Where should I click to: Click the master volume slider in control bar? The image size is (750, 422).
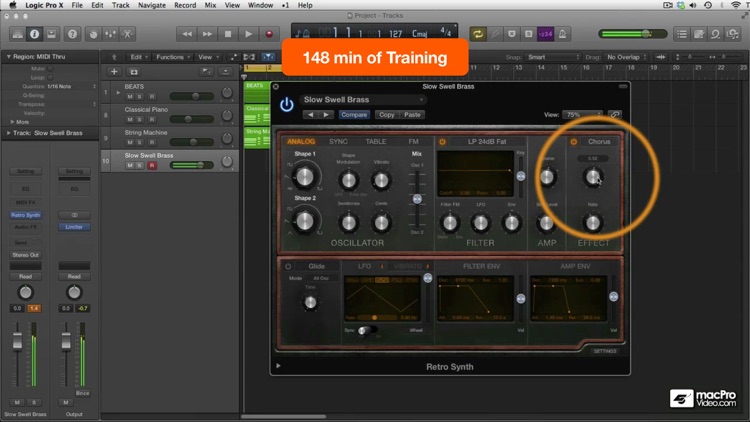[x=632, y=34]
